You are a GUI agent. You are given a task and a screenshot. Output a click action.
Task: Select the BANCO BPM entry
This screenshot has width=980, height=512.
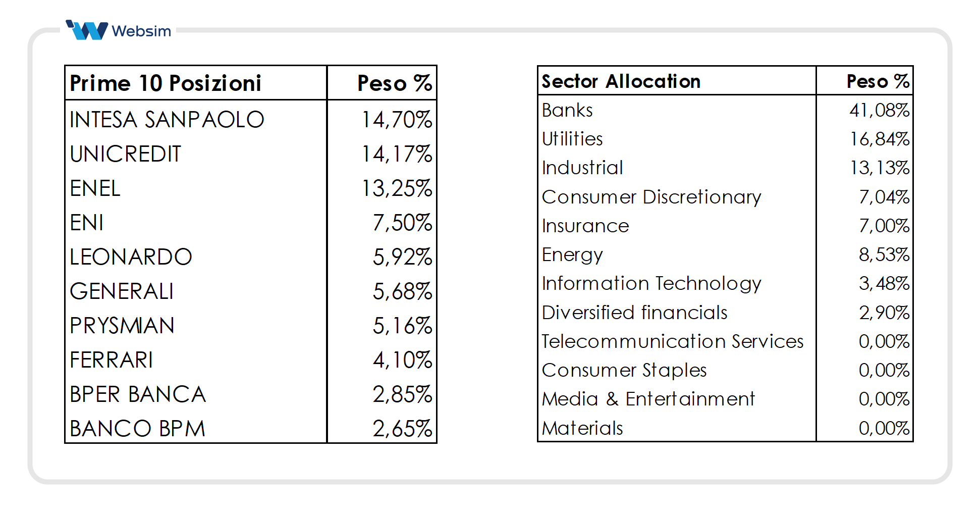tap(137, 429)
